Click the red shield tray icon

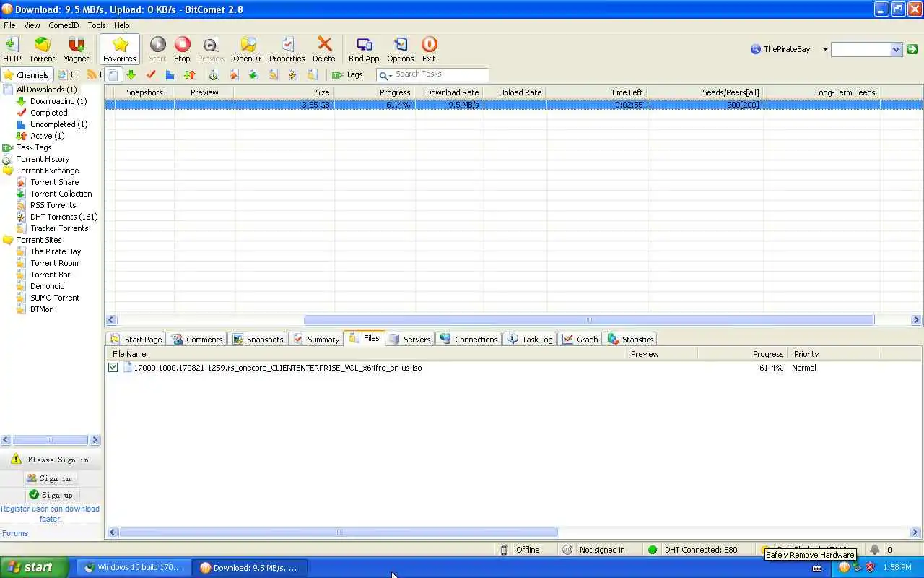pos(870,568)
